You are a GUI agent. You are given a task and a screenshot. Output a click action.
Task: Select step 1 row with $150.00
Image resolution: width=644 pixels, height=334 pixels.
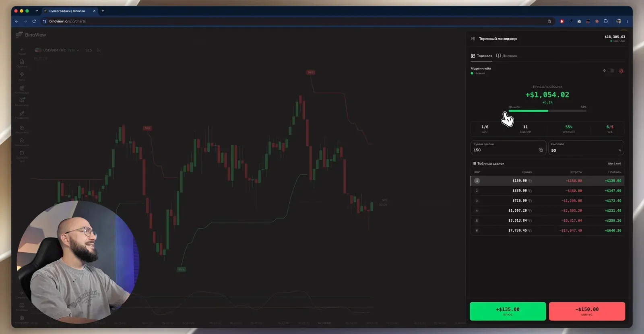[x=547, y=181]
